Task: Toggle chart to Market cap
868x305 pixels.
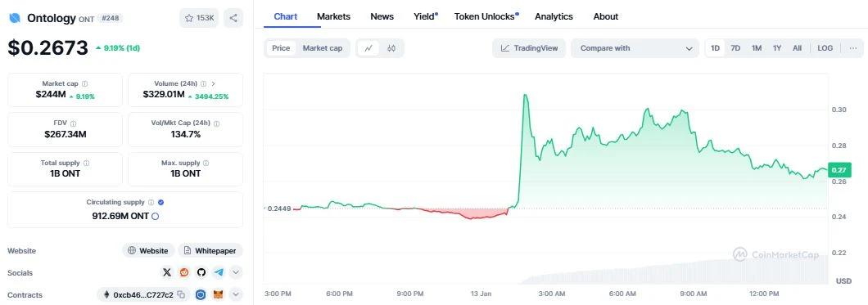Action: [x=322, y=48]
